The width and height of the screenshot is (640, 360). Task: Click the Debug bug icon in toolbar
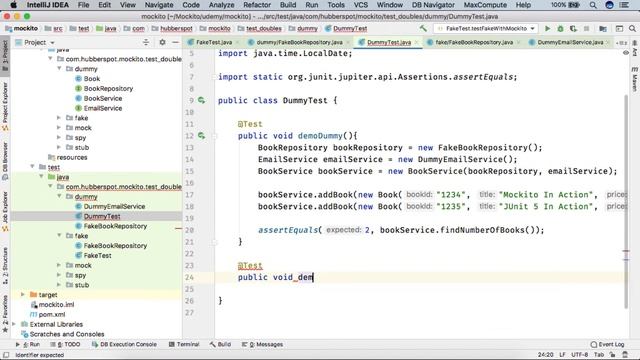[560, 29]
